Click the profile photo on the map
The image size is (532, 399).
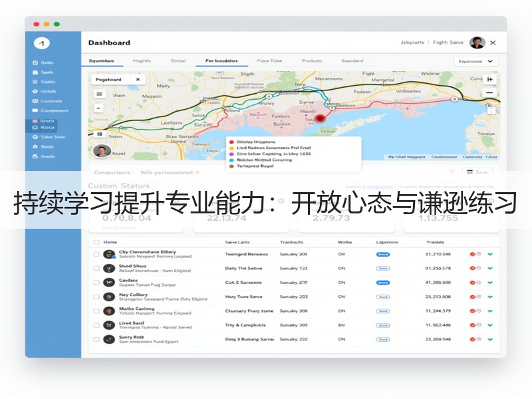(102, 151)
